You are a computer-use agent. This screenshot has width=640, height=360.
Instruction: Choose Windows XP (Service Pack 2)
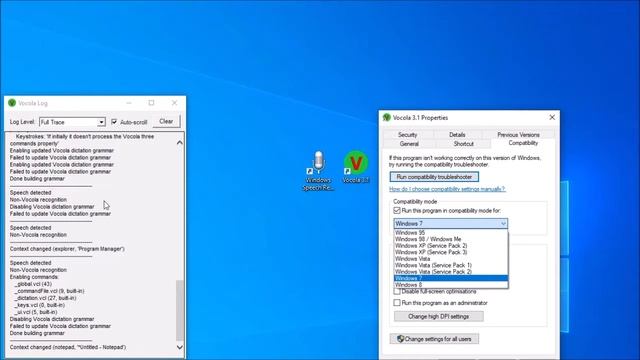pyautogui.click(x=451, y=246)
